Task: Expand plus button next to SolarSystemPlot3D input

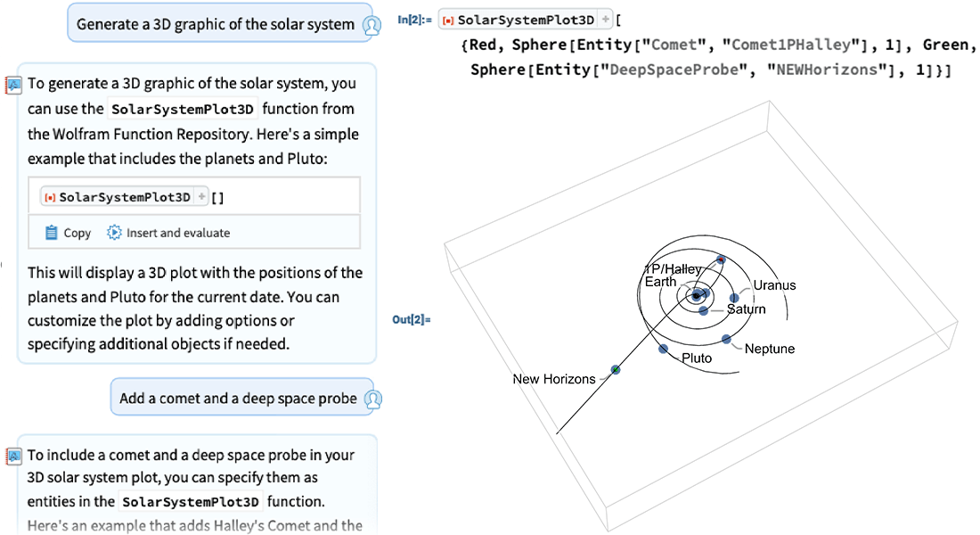Action: pyautogui.click(x=605, y=20)
